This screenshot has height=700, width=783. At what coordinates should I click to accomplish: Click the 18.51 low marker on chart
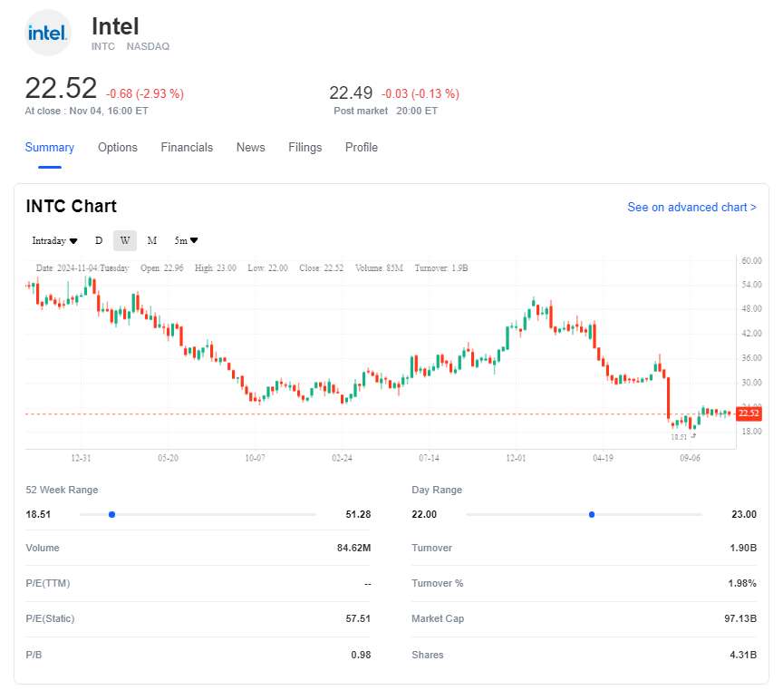coord(679,436)
